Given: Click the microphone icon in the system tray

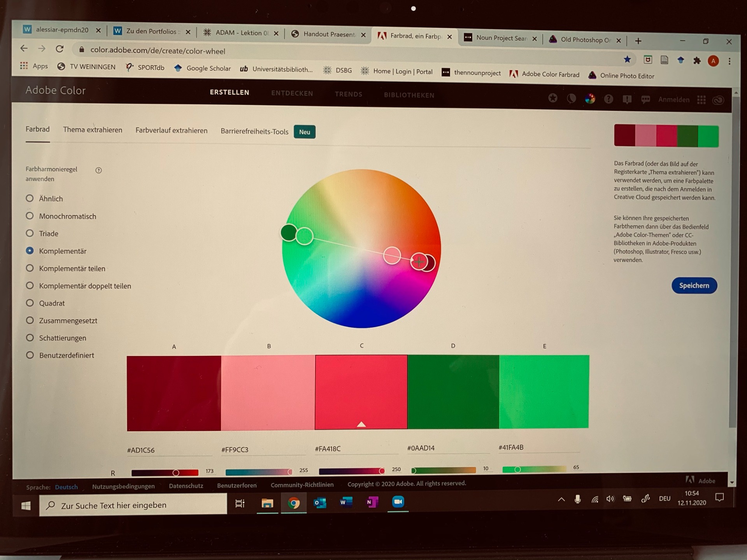Looking at the screenshot, I should click(578, 499).
